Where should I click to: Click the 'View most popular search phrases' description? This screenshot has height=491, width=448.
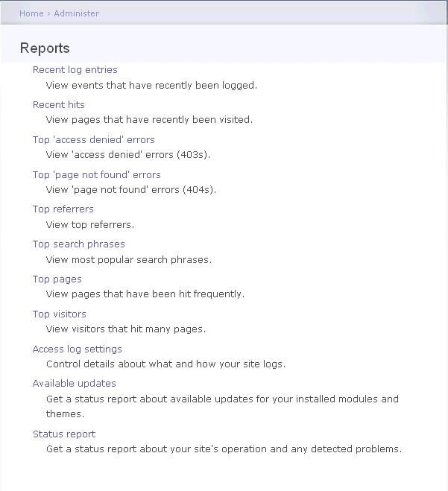coord(129,259)
